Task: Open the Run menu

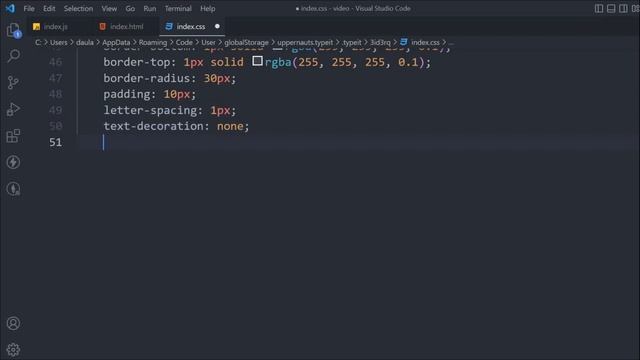Action: tap(149, 9)
